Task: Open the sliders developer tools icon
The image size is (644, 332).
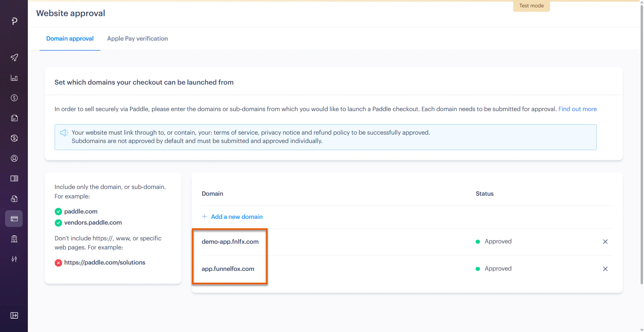Action: 14,259
